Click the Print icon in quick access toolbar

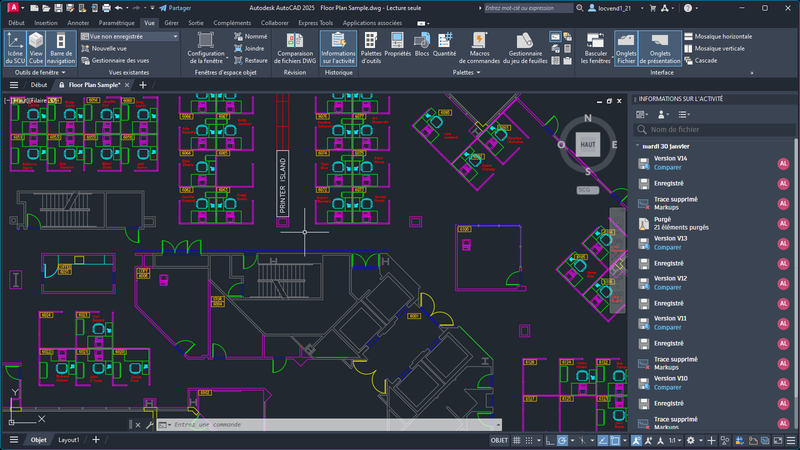coord(106,8)
